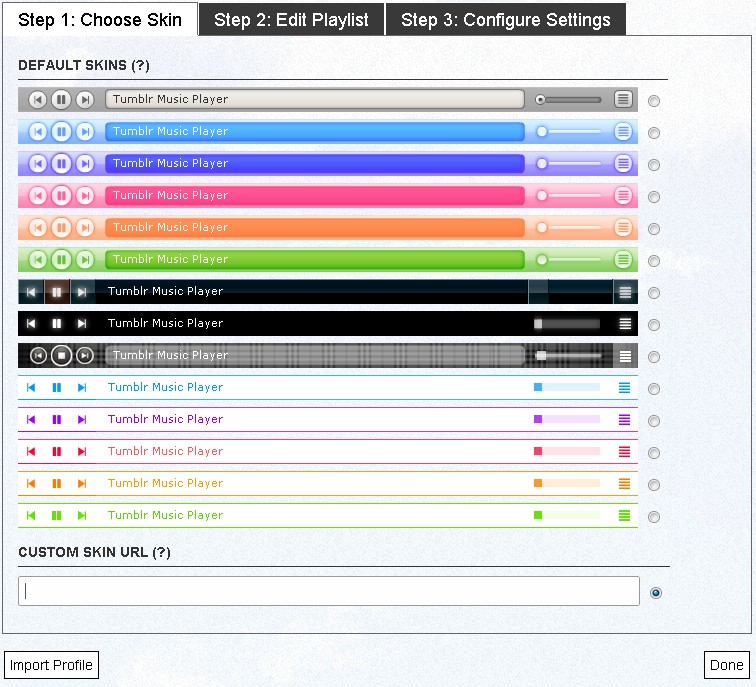Click green pause icon on white skin
This screenshot has width=756, height=687.
coord(56,515)
